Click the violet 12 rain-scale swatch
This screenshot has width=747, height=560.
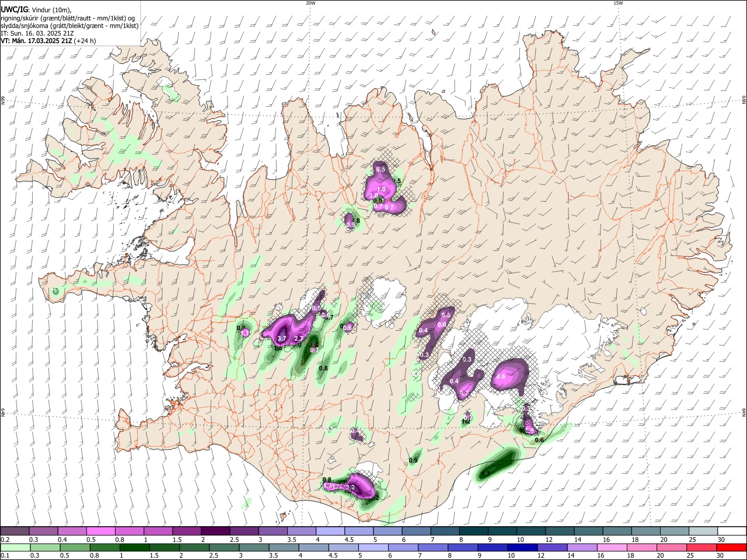coord(551,547)
